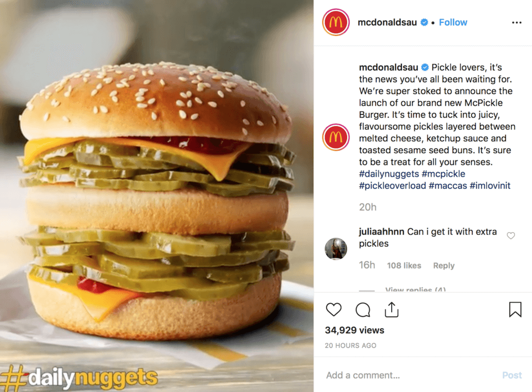Viewport: 532px width, 392px height.
Task: Expand View replies (4)
Action: (x=415, y=290)
